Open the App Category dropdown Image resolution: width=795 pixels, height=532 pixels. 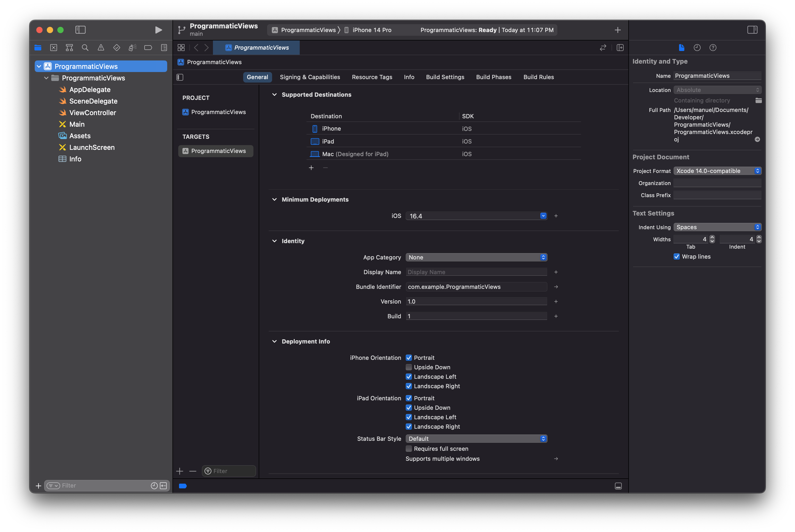544,257
